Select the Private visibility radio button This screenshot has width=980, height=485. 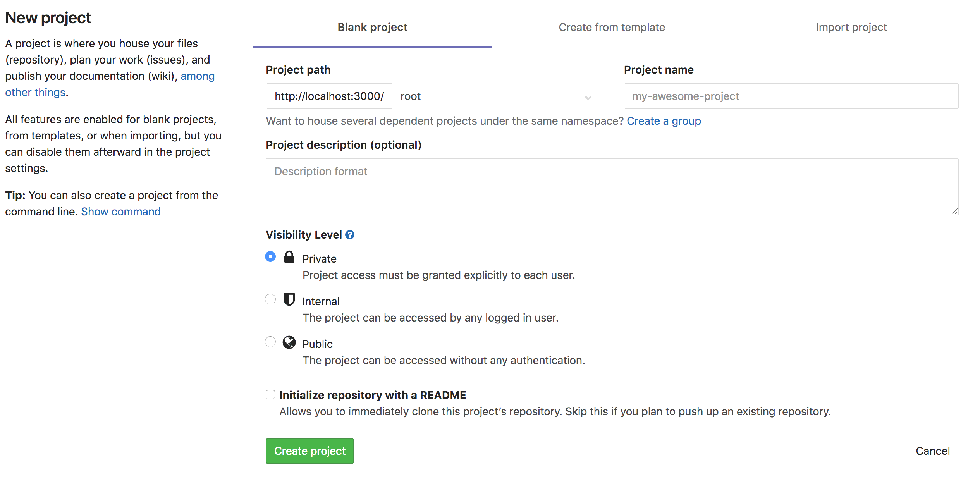pyautogui.click(x=270, y=256)
